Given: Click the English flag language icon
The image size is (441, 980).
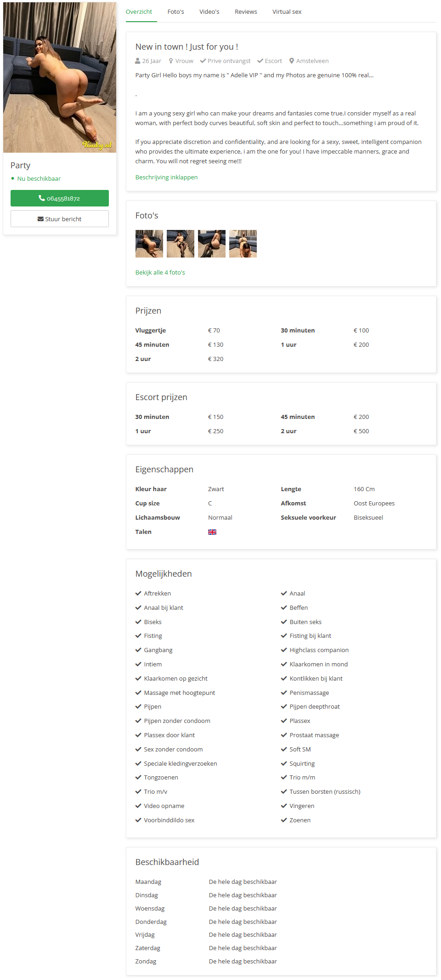Looking at the screenshot, I should pos(212,532).
